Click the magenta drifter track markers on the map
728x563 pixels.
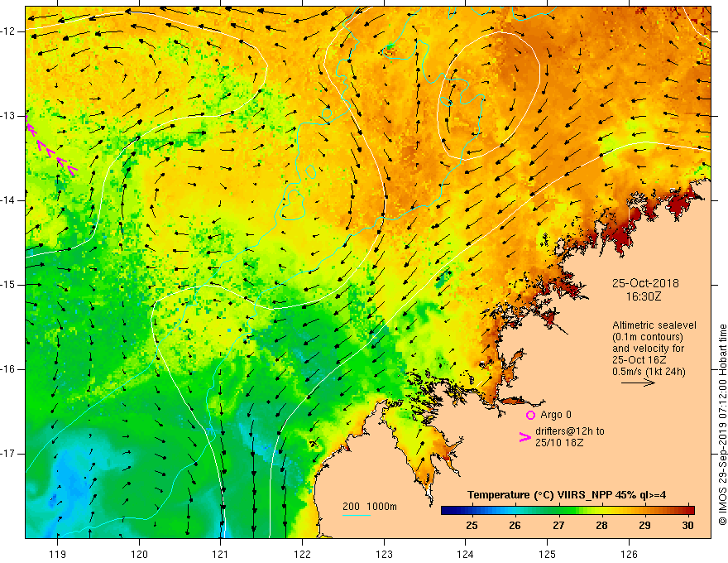click(x=51, y=147)
